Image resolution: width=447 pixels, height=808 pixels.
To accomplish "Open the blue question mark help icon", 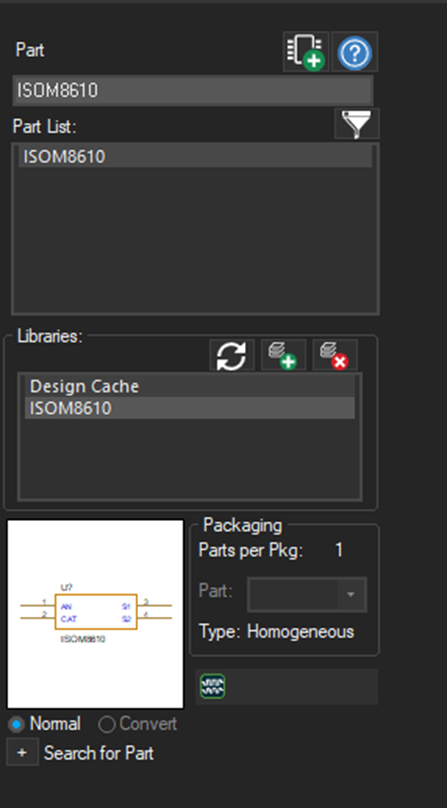I will pos(355,52).
